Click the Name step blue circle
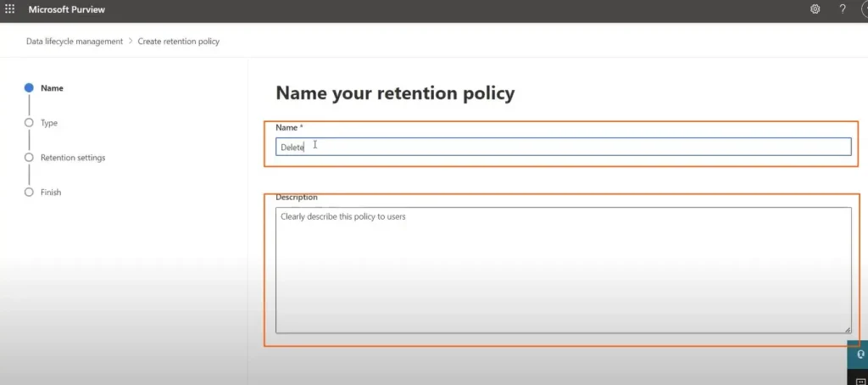The width and height of the screenshot is (868, 385). coord(29,88)
